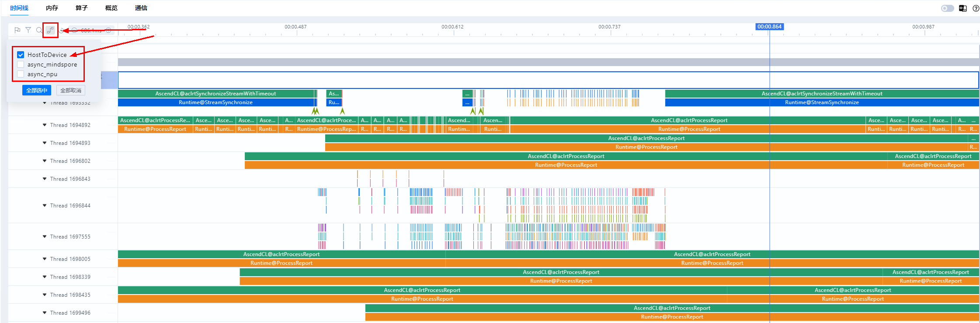Toggle the flow connection lines icon
Image resolution: width=980 pixels, height=323 pixels.
51,30
